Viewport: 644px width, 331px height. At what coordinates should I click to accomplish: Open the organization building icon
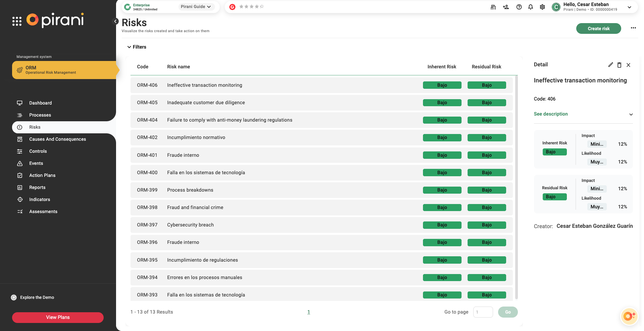tap(493, 7)
